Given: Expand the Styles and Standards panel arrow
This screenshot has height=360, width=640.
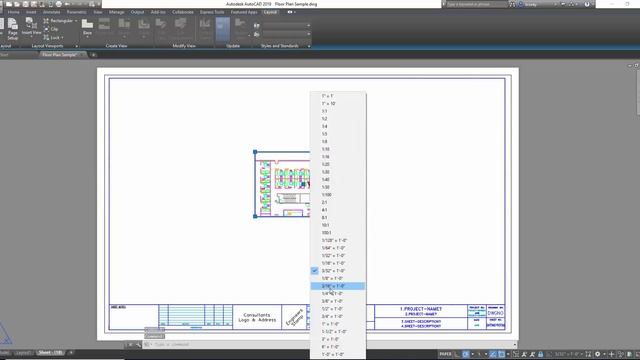Looking at the screenshot, I should [309, 46].
